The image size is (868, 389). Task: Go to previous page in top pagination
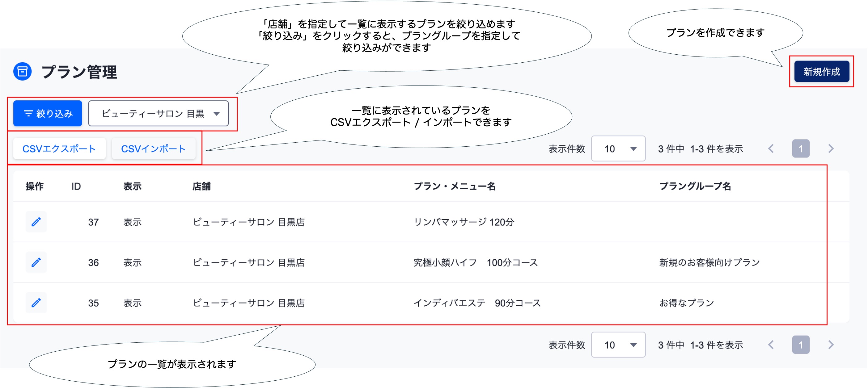pyautogui.click(x=771, y=148)
